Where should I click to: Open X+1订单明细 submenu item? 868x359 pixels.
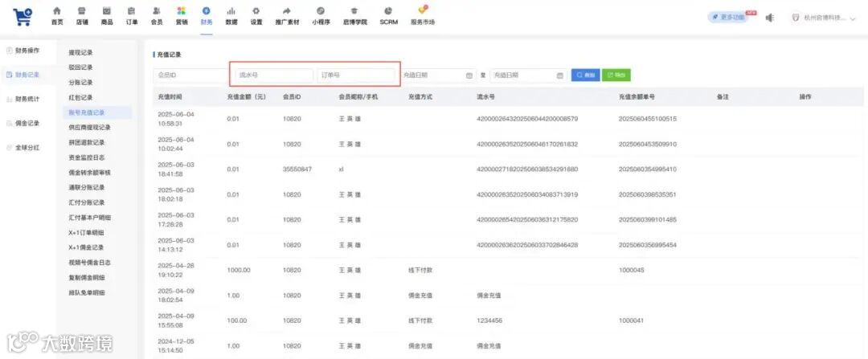[86, 232]
